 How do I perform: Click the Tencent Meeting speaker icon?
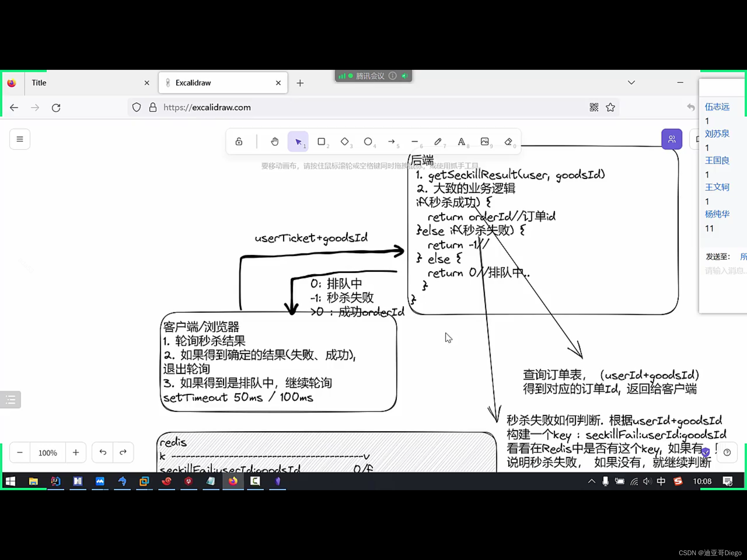(x=405, y=76)
